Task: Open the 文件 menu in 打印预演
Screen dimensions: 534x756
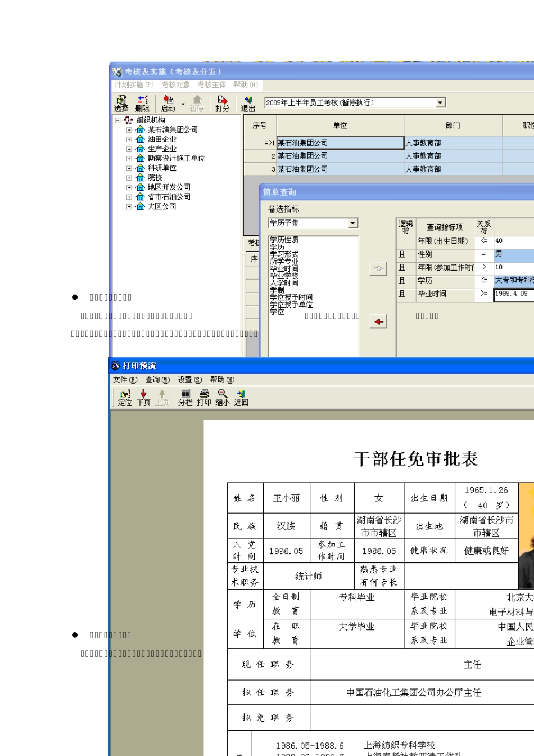Action: pyautogui.click(x=125, y=380)
